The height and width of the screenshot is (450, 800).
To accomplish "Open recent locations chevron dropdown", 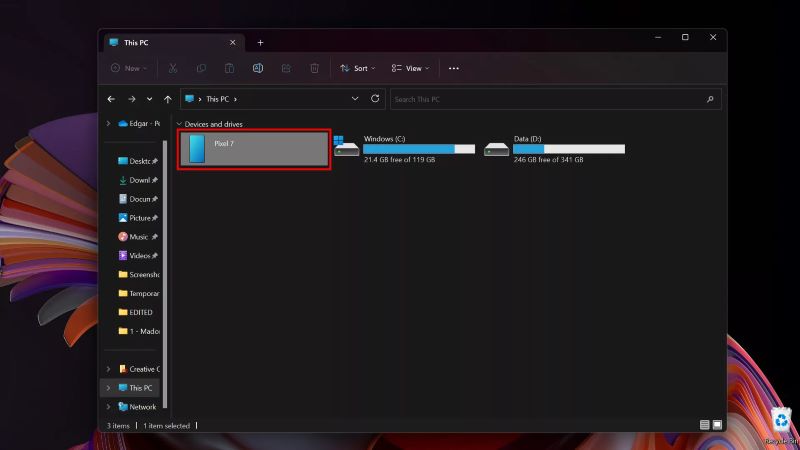I will pos(149,99).
